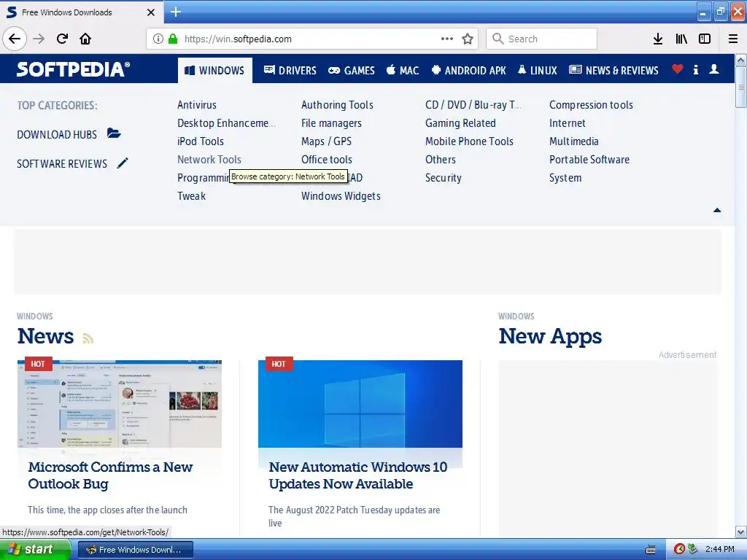Open Compression tools category
Viewport: 747px width, 560px height.
click(x=591, y=105)
